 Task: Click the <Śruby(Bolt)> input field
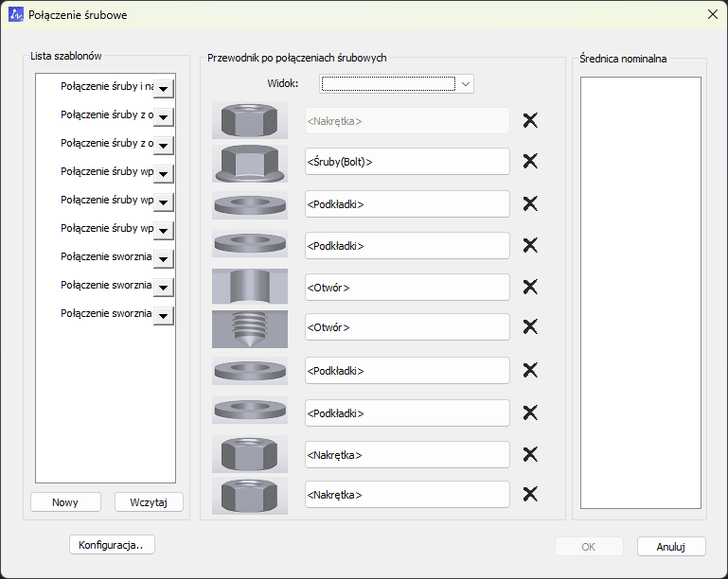(407, 162)
